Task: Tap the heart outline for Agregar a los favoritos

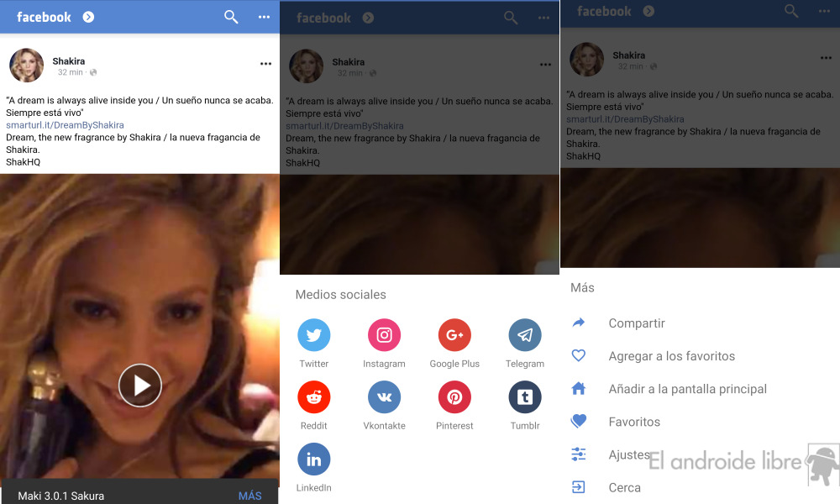Action: 579,355
